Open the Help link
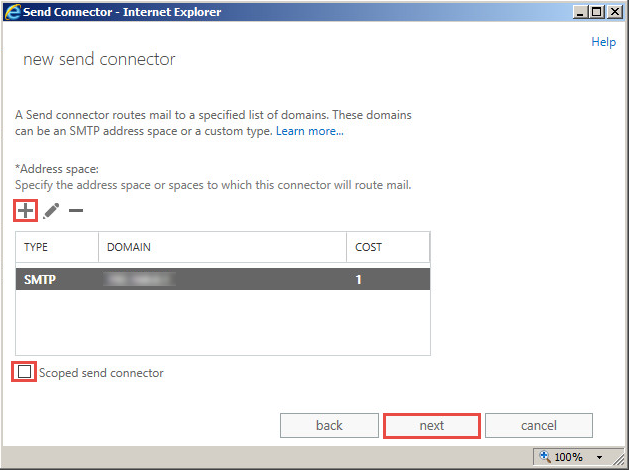The height and width of the screenshot is (470, 629). click(603, 42)
